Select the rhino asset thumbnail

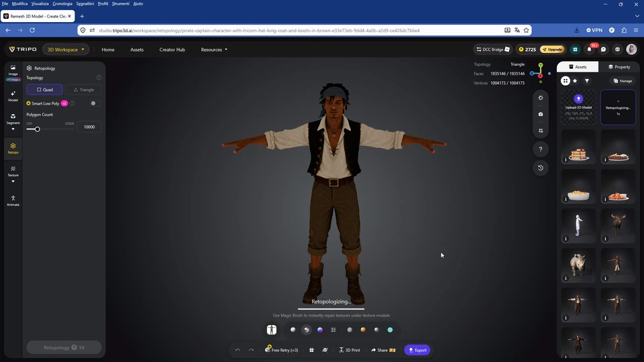(578, 265)
